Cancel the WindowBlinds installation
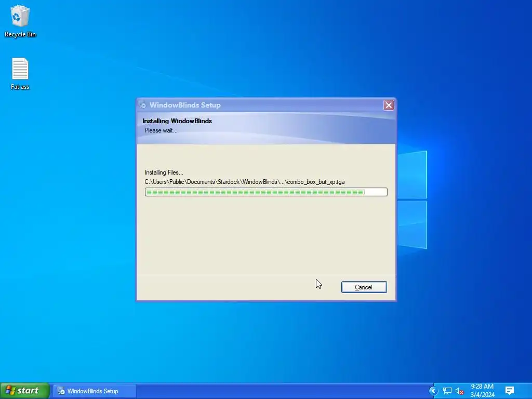This screenshot has height=399, width=532. tap(364, 287)
